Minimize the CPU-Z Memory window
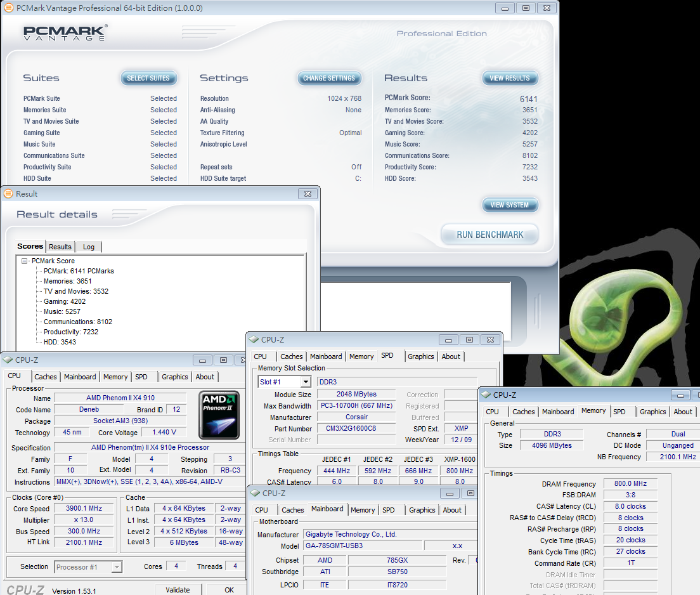This screenshot has height=595, width=700. tap(680, 395)
